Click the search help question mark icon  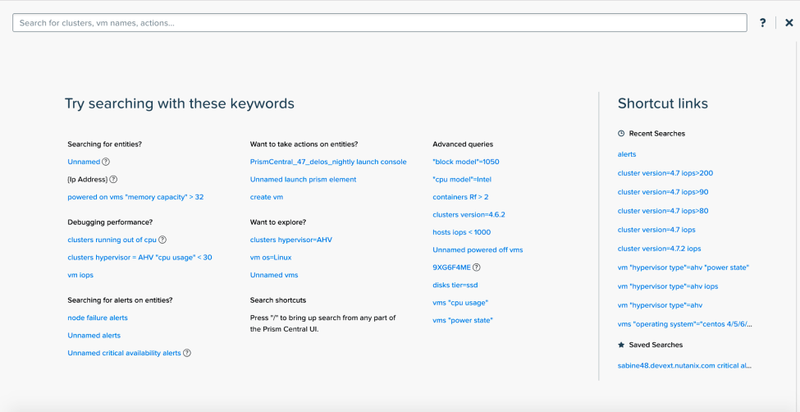coord(762,23)
